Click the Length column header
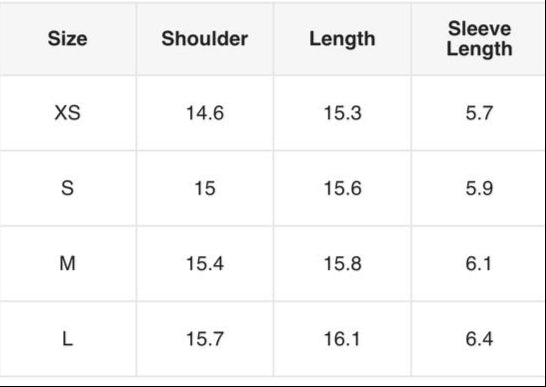Viewport: 546px width, 387px height. pos(342,39)
